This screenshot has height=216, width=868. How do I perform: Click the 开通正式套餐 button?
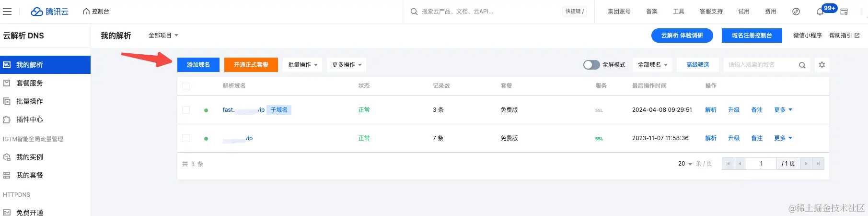251,65
